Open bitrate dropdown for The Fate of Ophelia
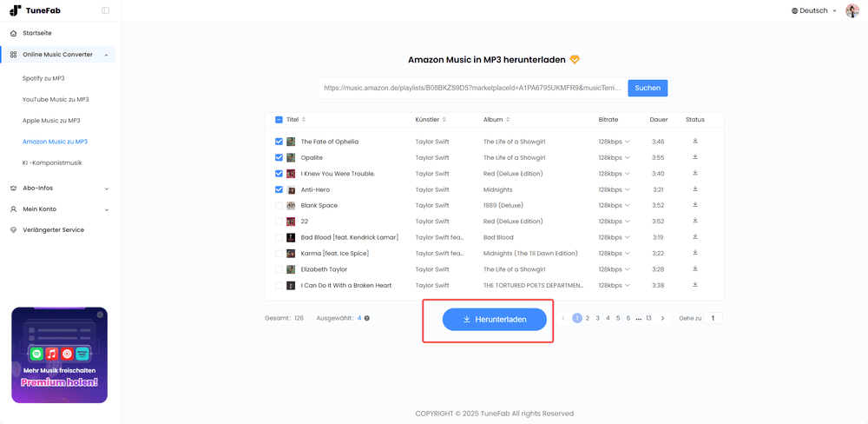Screen dimensions: 868x424 coord(615,142)
